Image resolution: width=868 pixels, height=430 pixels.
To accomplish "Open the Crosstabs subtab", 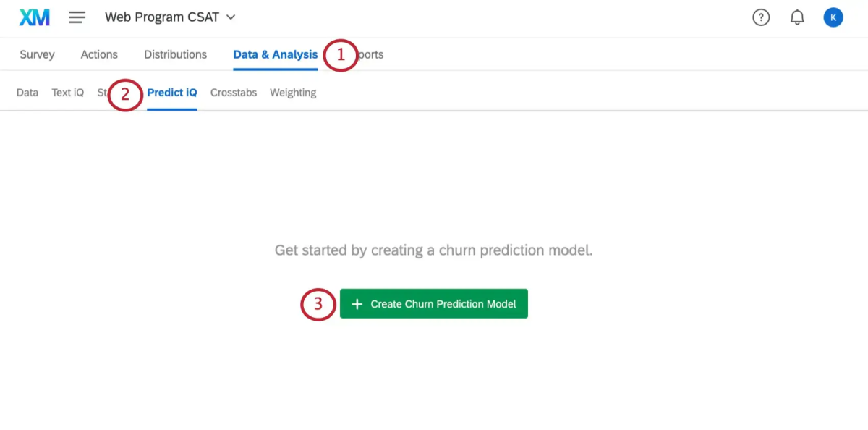I will 233,92.
